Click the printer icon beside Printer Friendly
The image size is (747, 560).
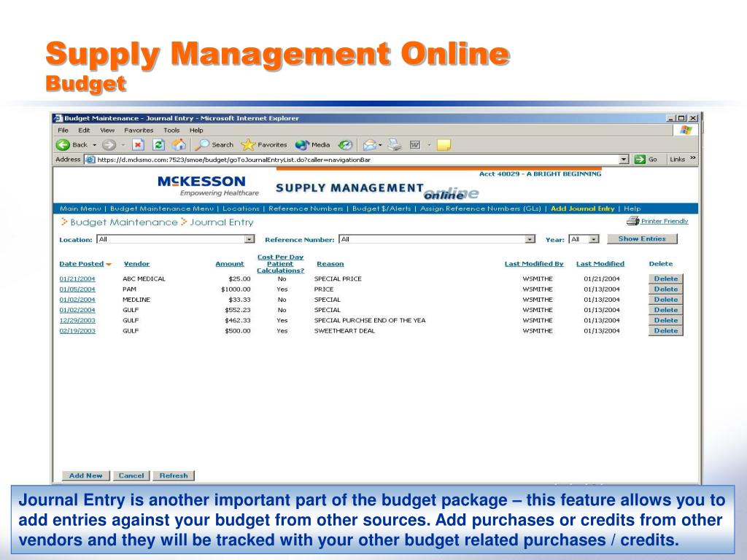[x=632, y=221]
